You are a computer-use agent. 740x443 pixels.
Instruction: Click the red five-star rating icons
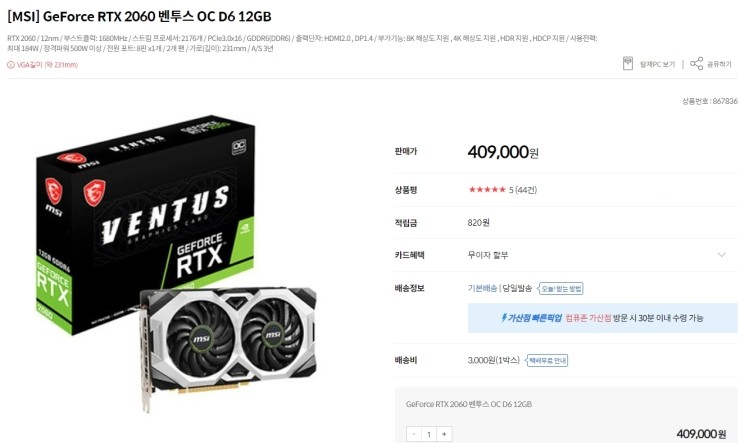[487, 190]
